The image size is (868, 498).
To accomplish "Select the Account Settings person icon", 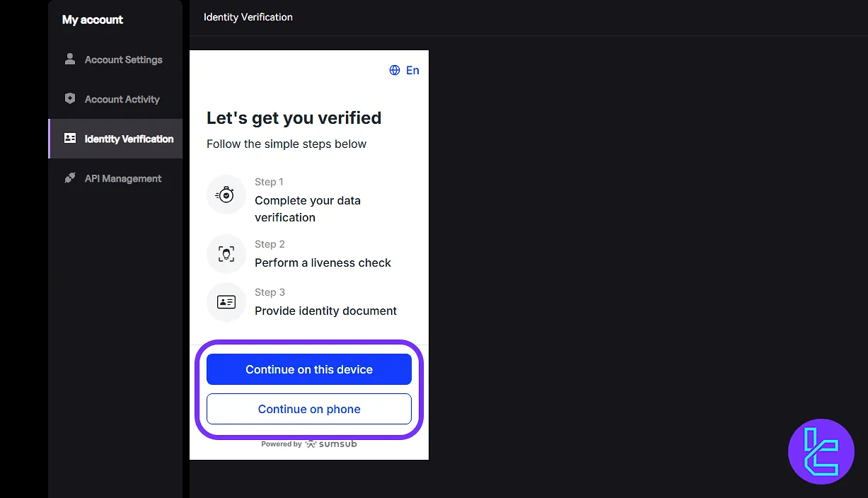I will click(69, 59).
